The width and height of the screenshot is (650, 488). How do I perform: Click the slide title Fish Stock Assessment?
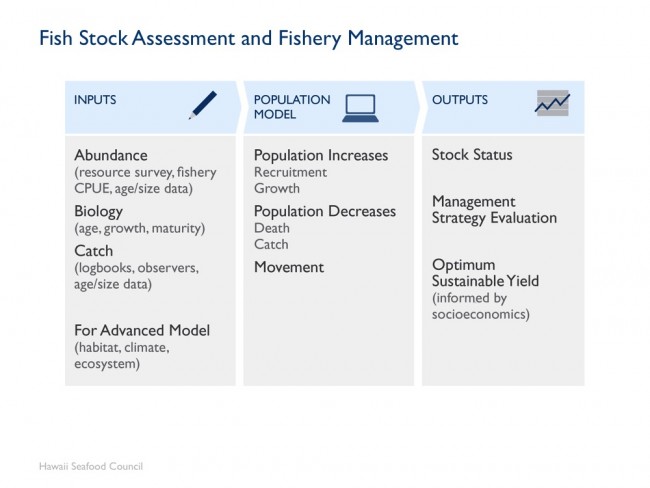pos(249,39)
